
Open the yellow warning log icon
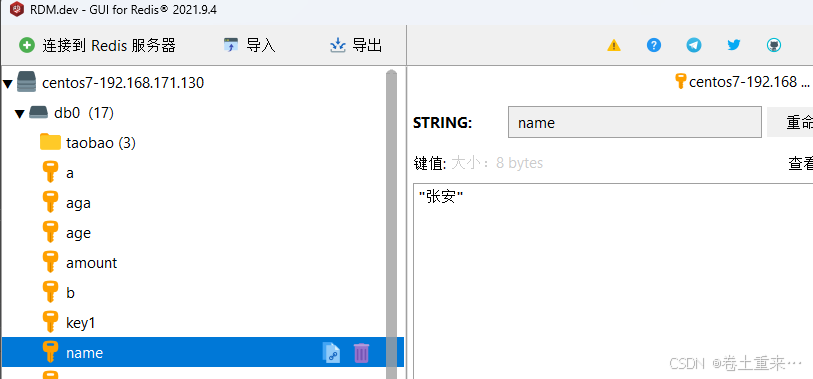[613, 46]
